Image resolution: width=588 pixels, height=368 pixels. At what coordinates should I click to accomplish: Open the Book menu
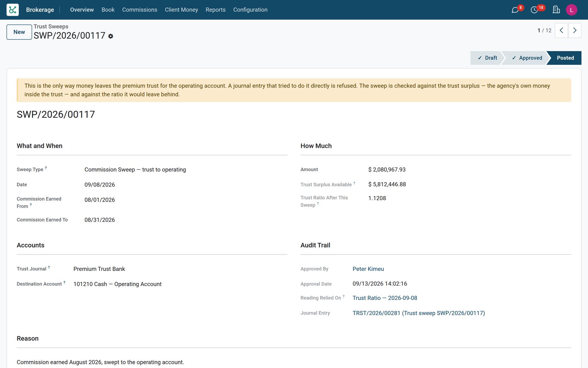tap(108, 10)
